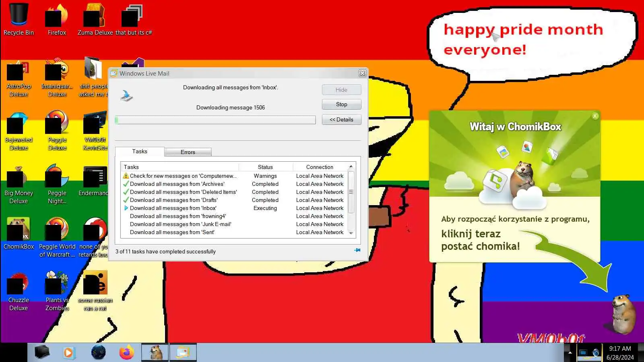
Task: Switch to ChomikBox hamster taskbar button
Action: click(155, 353)
